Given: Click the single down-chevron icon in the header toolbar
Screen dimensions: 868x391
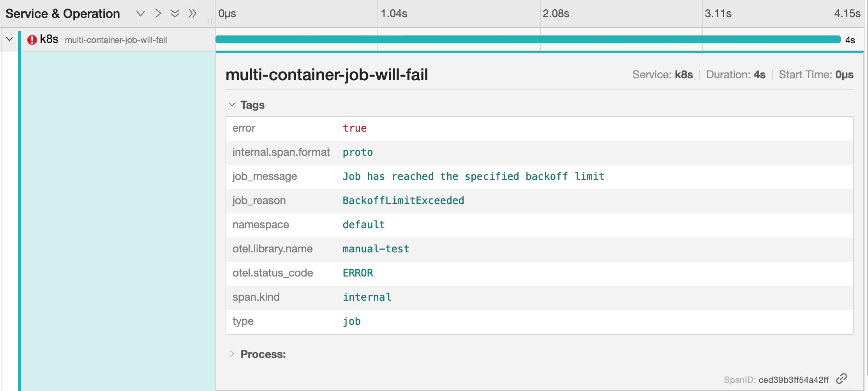Looking at the screenshot, I should pos(140,13).
